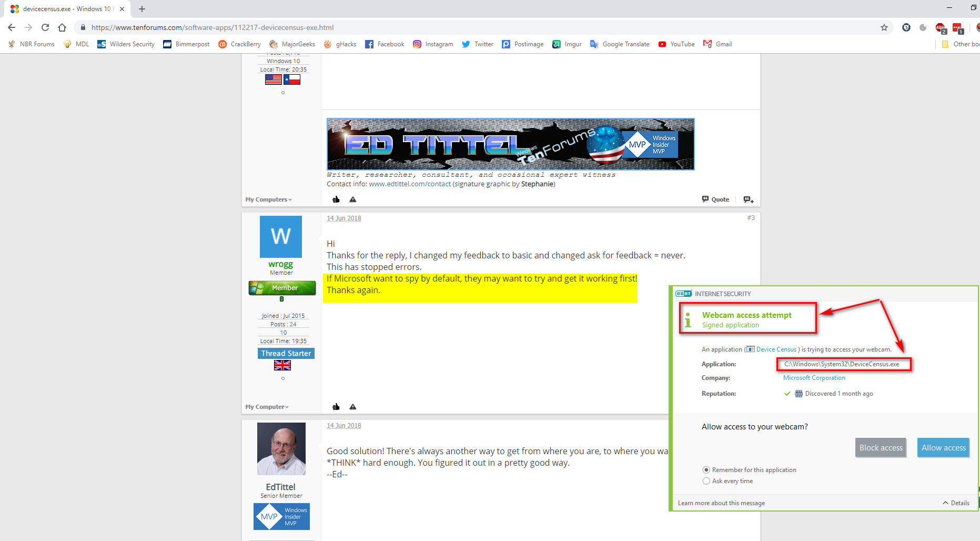Screen dimensions: 980x541
Task: Open the CrackBerry bookmark
Action: click(240, 44)
